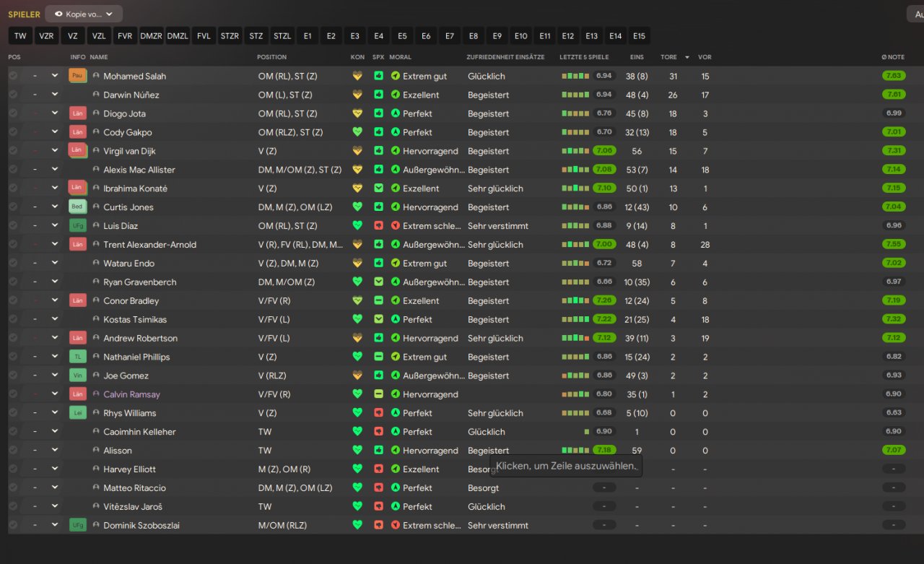Select the TW position slot tab

(x=20, y=36)
